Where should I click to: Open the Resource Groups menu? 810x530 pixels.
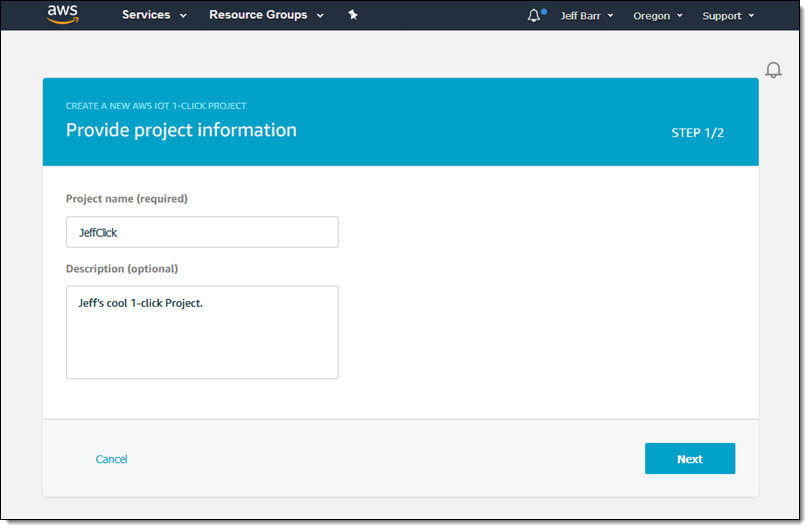pos(258,15)
